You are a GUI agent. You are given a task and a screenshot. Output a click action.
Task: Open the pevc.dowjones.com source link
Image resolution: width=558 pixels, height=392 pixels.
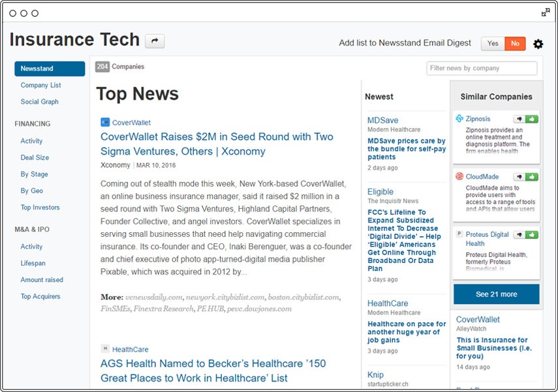259,309
